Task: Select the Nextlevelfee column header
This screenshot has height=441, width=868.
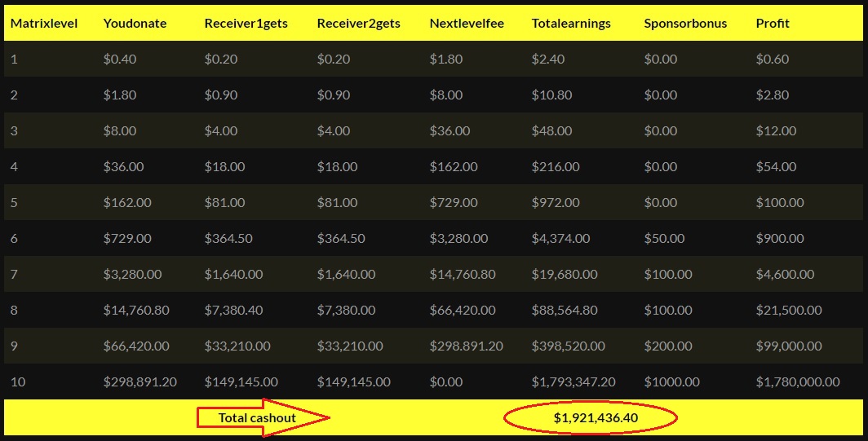Action: tap(467, 23)
